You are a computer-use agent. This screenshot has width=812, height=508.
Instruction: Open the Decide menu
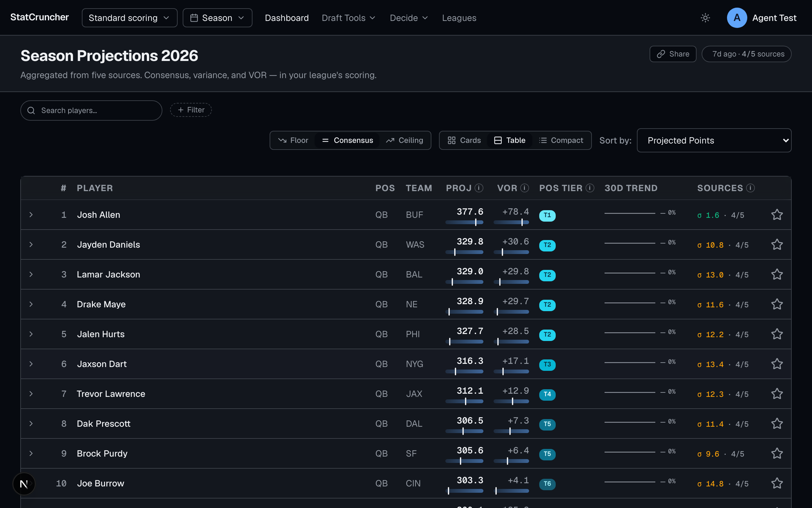coord(409,18)
